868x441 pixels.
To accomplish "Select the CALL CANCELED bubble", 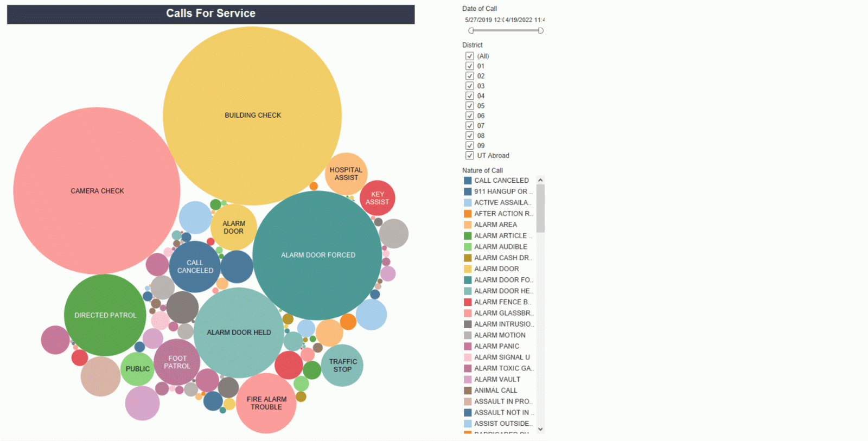I will point(195,267).
